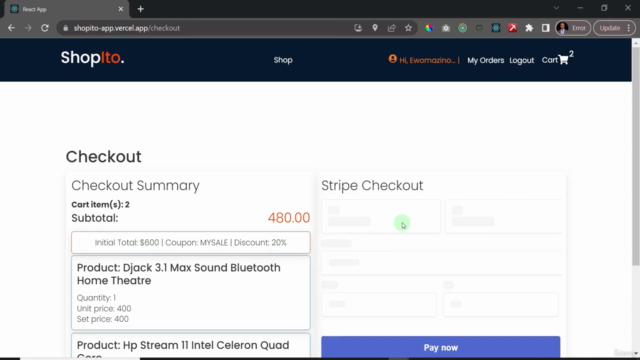This screenshot has width=640, height=360.
Task: Click the orange user avatar icon
Action: point(393,59)
